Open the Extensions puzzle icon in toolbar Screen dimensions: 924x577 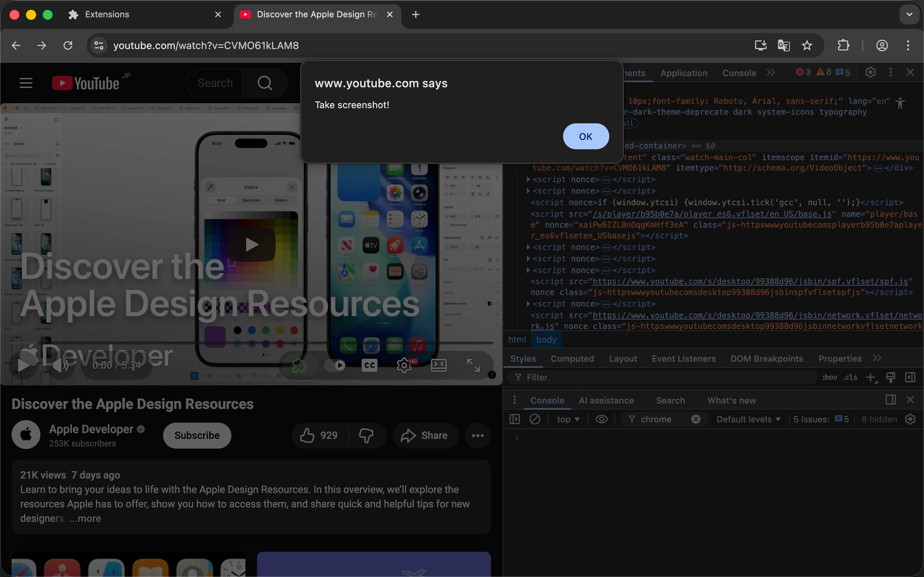(843, 45)
